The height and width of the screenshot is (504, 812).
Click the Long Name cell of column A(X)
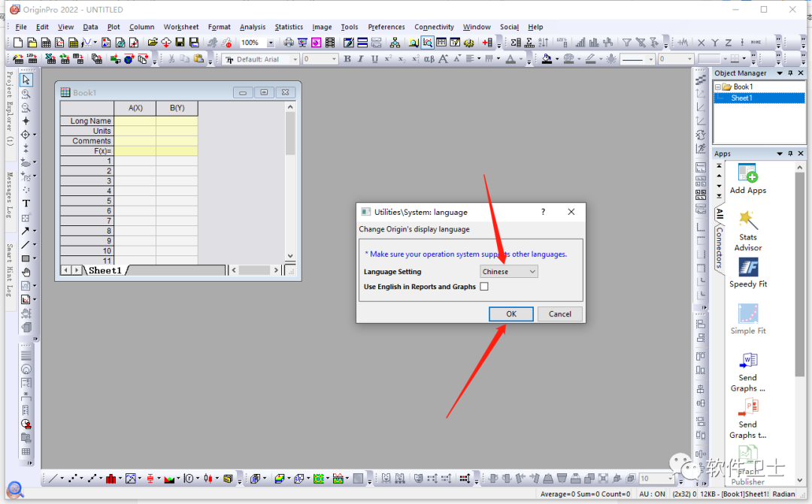pos(135,121)
